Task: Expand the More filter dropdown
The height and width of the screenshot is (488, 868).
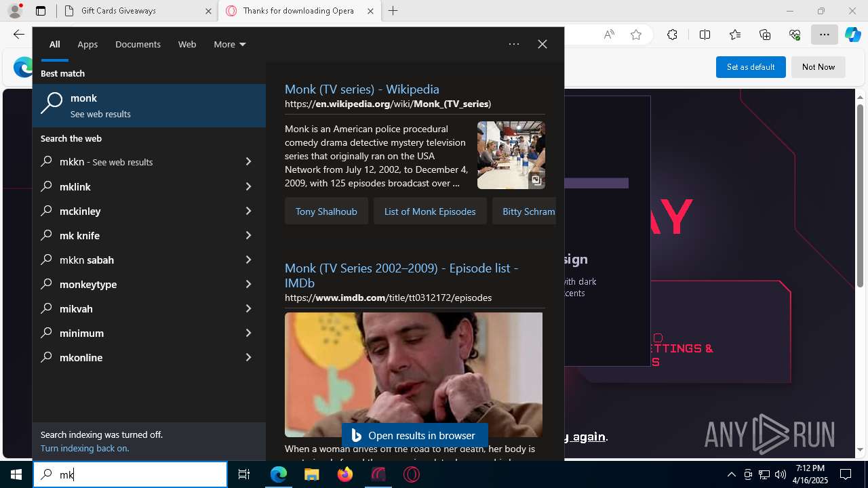Action: point(230,44)
